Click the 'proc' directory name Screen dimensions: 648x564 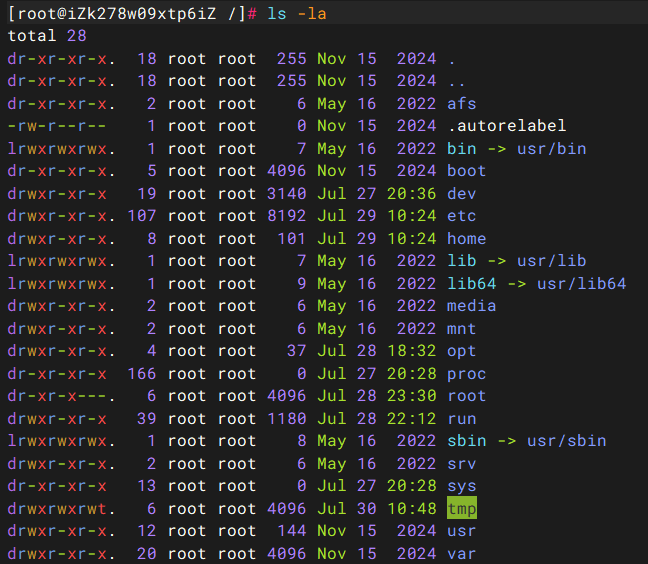pyautogui.click(x=467, y=374)
